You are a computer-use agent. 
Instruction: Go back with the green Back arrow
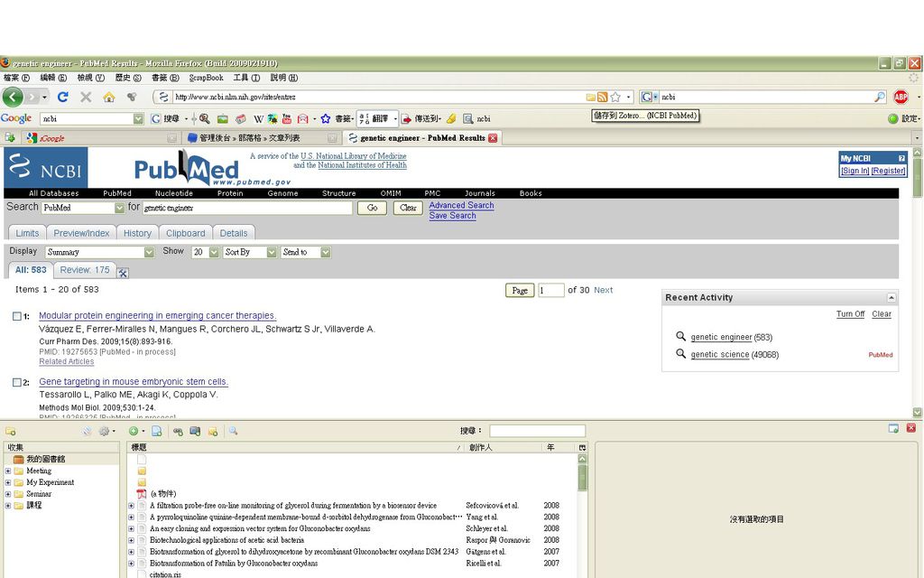(13, 97)
